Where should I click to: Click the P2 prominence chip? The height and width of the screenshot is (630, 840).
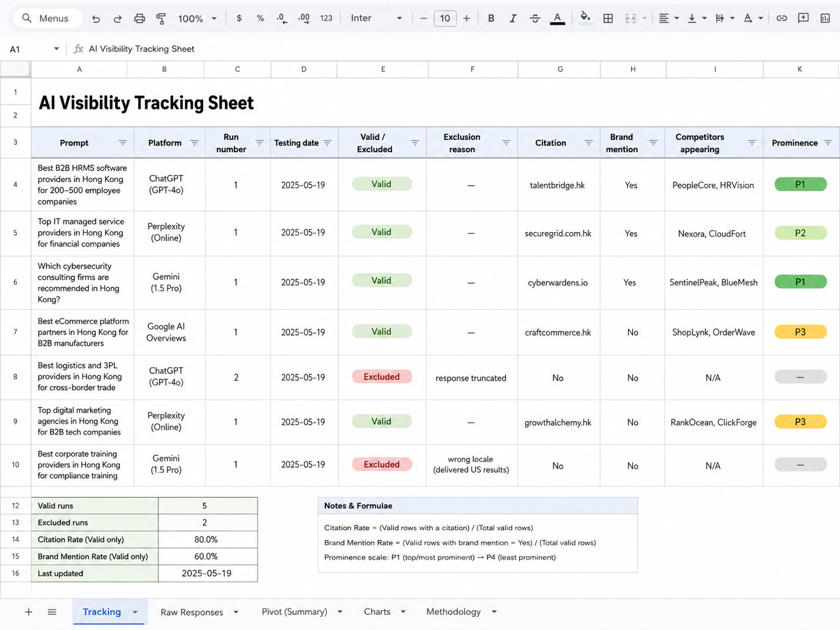coord(801,233)
